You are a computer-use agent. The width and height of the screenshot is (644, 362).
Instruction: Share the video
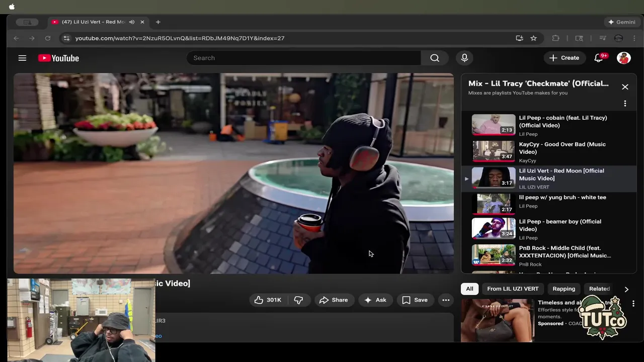[334, 300]
